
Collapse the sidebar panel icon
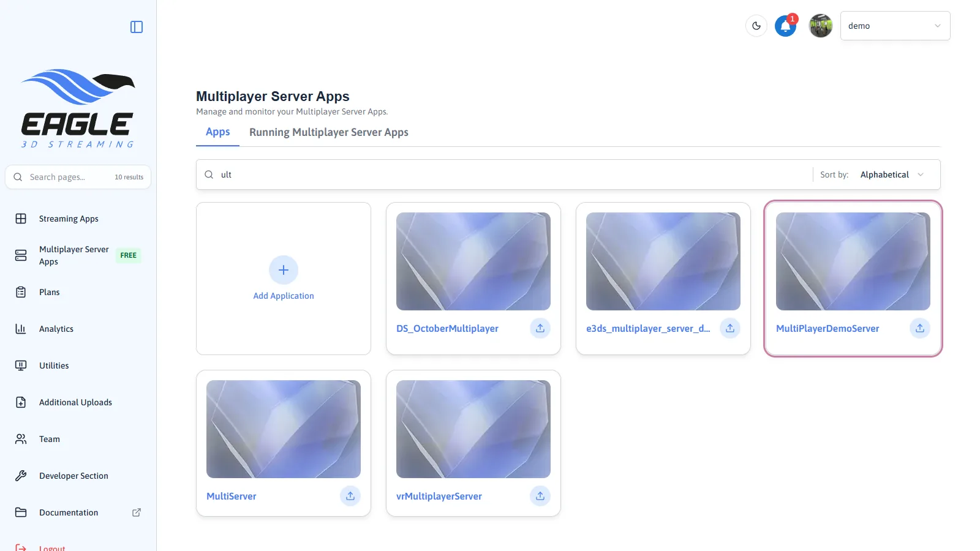(x=137, y=27)
